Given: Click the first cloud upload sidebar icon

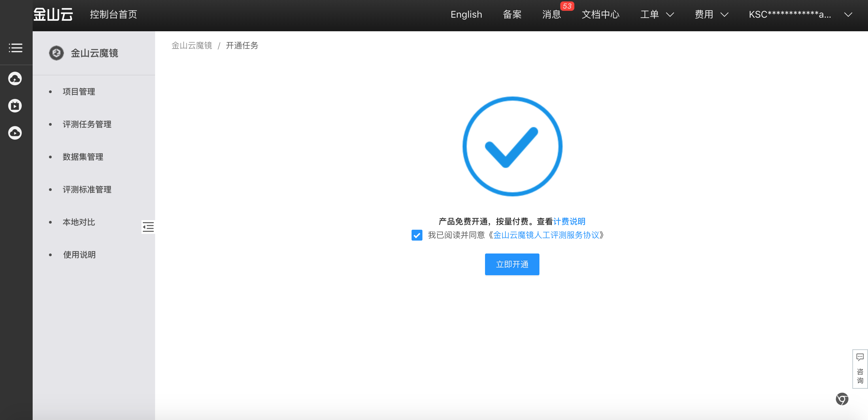Looking at the screenshot, I should [x=15, y=78].
